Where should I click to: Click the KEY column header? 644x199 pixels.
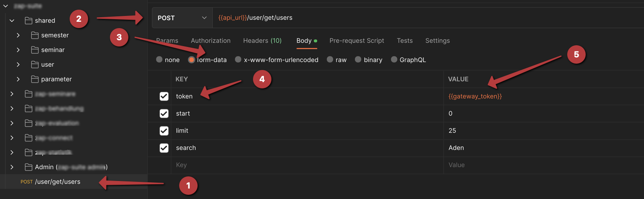(182, 79)
